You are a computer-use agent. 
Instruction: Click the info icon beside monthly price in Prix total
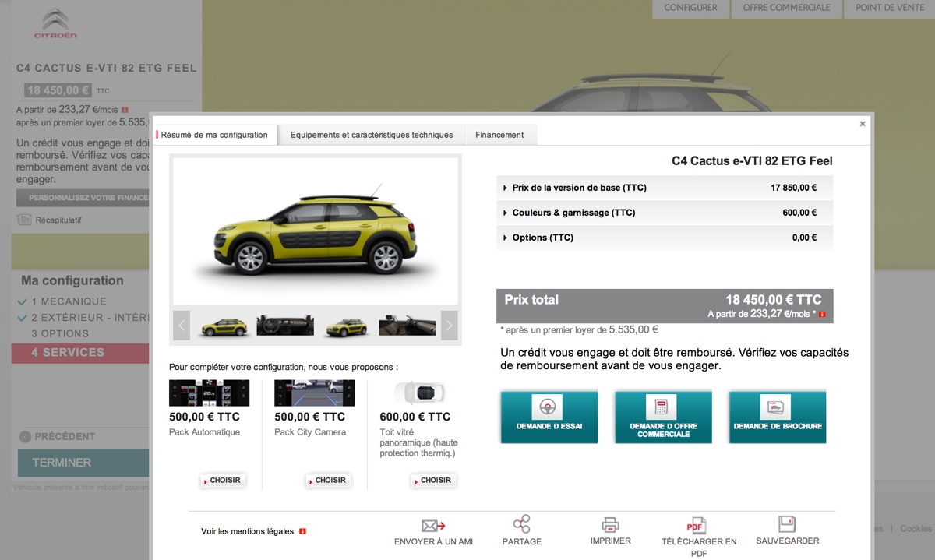[x=822, y=314]
